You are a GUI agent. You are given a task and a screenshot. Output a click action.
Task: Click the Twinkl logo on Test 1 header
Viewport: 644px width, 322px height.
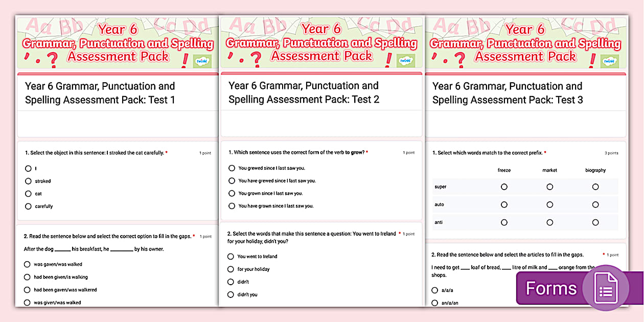click(203, 60)
